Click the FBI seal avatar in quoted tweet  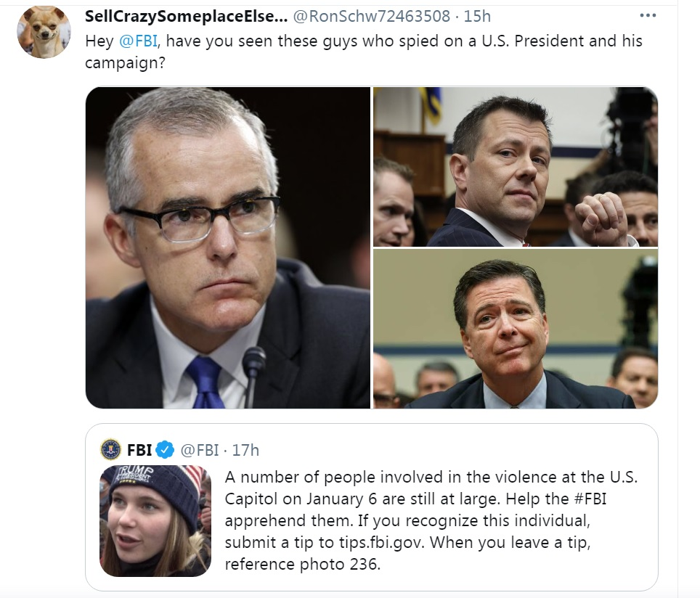[x=111, y=450]
